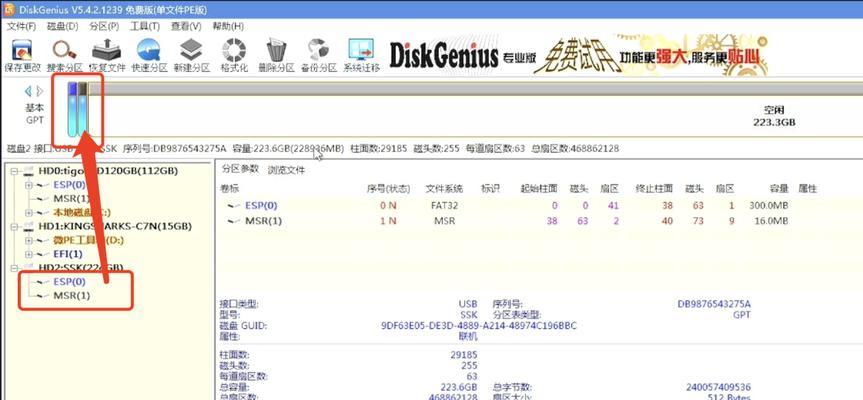The width and height of the screenshot is (863, 400).
Task: Select ESP(0) under HD0 in tree
Action: [69, 185]
